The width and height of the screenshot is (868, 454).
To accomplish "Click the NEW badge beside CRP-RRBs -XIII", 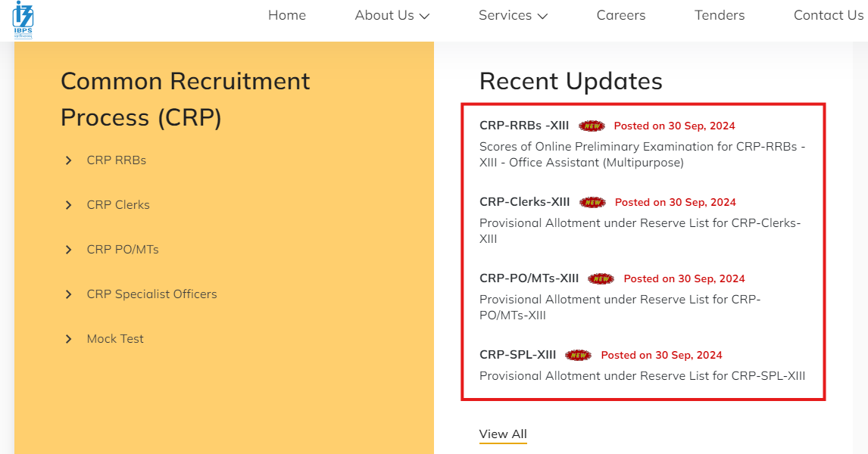I will [592, 126].
